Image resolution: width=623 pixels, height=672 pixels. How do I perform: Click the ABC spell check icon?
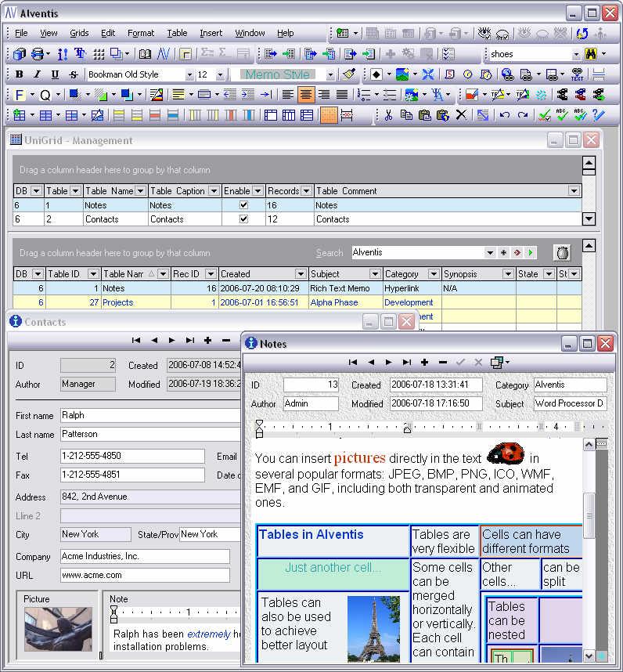(561, 115)
